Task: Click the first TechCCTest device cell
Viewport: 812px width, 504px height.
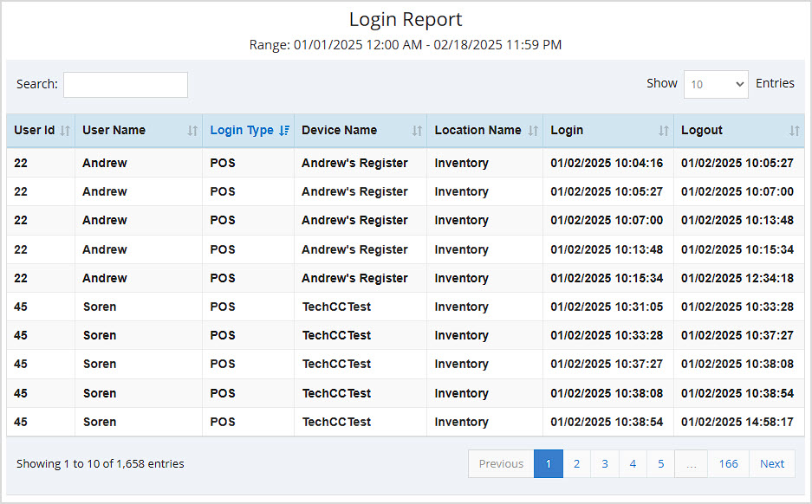Action: pos(336,307)
